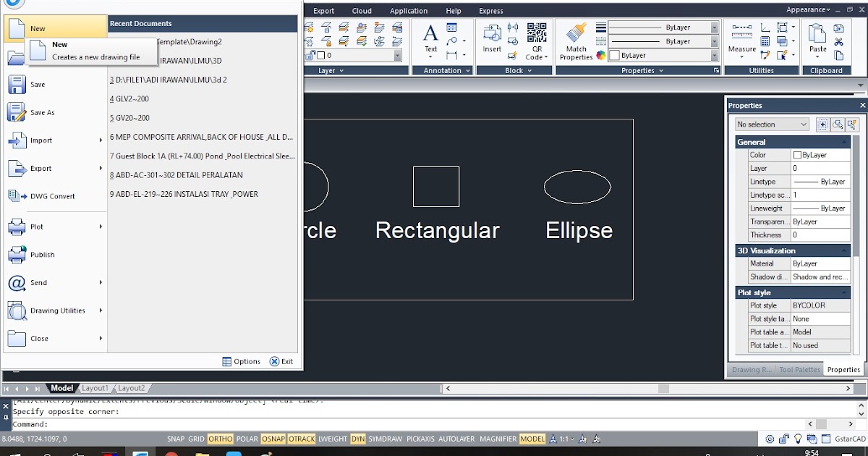Toggle OTRACK in the status bar
This screenshot has width=868, height=456.
pos(302,439)
